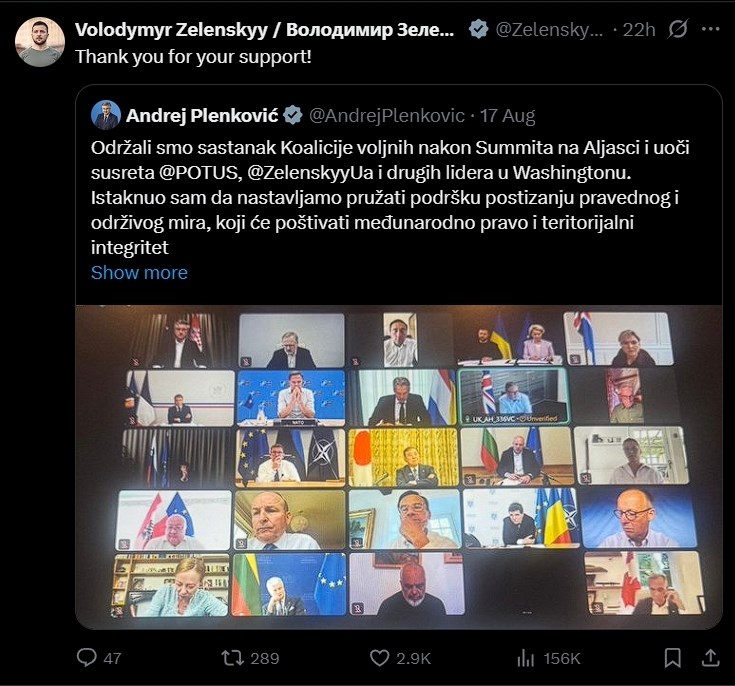This screenshot has width=735, height=686.
Task: Open the Volodymyr Zelenskyy display name
Action: (264, 30)
